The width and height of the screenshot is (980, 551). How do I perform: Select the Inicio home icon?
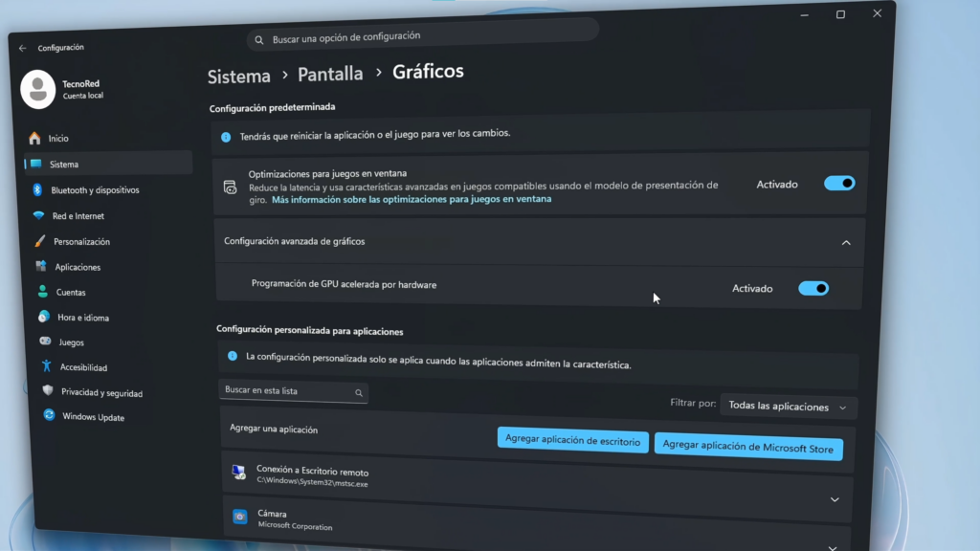point(34,138)
